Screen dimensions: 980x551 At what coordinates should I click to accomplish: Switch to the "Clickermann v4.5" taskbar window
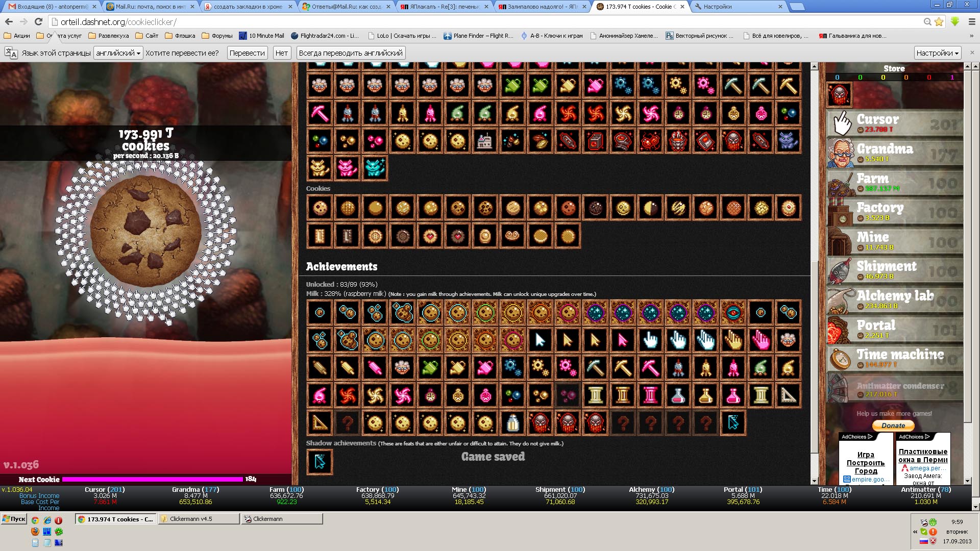click(x=199, y=519)
